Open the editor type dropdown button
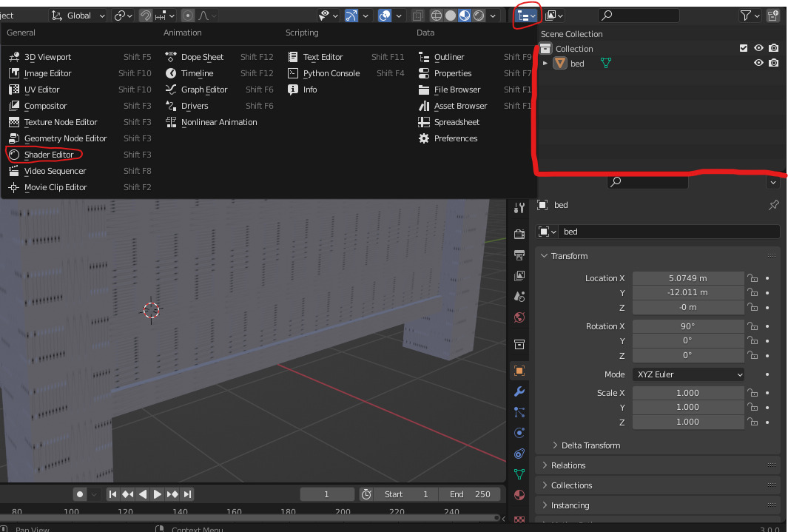788x532 pixels. (x=526, y=16)
